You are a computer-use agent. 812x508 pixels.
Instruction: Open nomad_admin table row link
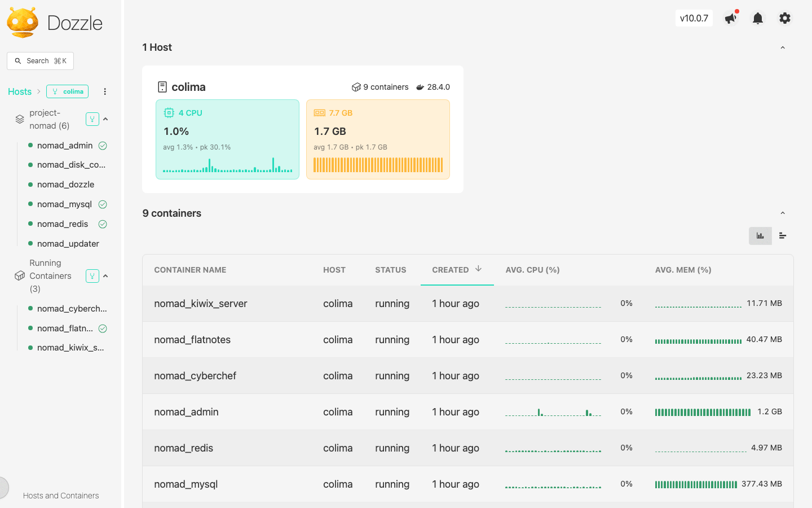[x=186, y=412]
